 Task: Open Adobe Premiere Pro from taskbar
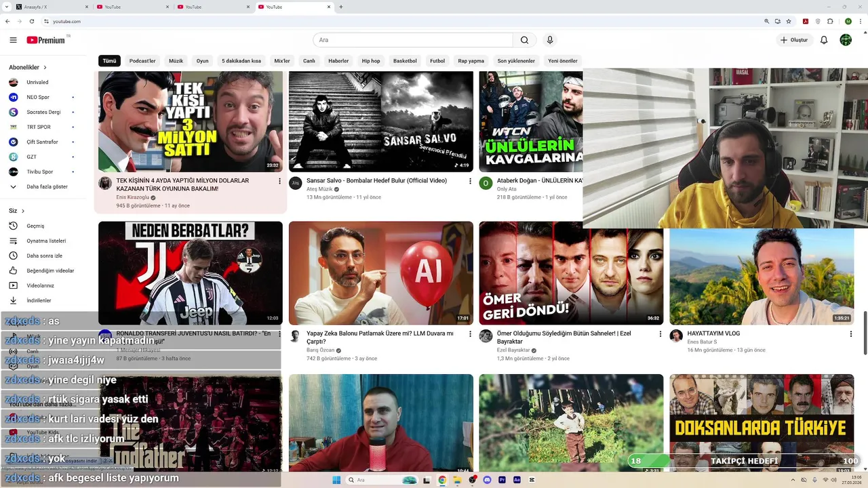pos(502,480)
